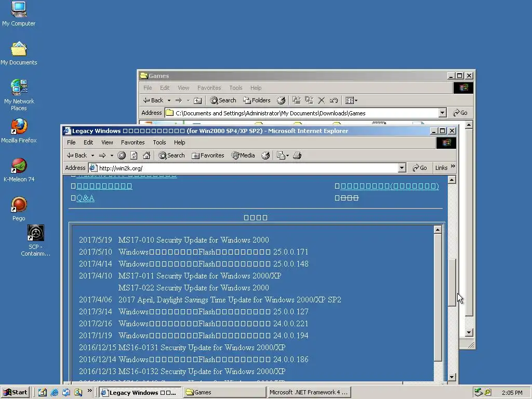Stop page loading in Internet Explorer
Screen dimensions: 532x399
pyautogui.click(x=122, y=155)
